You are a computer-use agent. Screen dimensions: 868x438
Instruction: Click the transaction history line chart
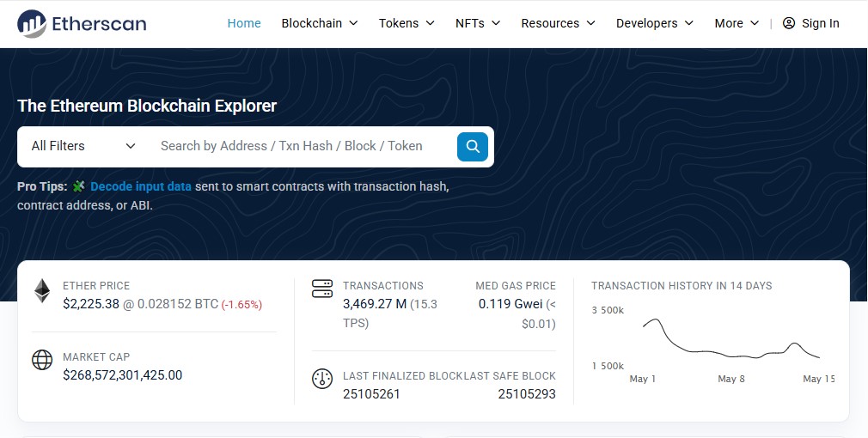730,339
